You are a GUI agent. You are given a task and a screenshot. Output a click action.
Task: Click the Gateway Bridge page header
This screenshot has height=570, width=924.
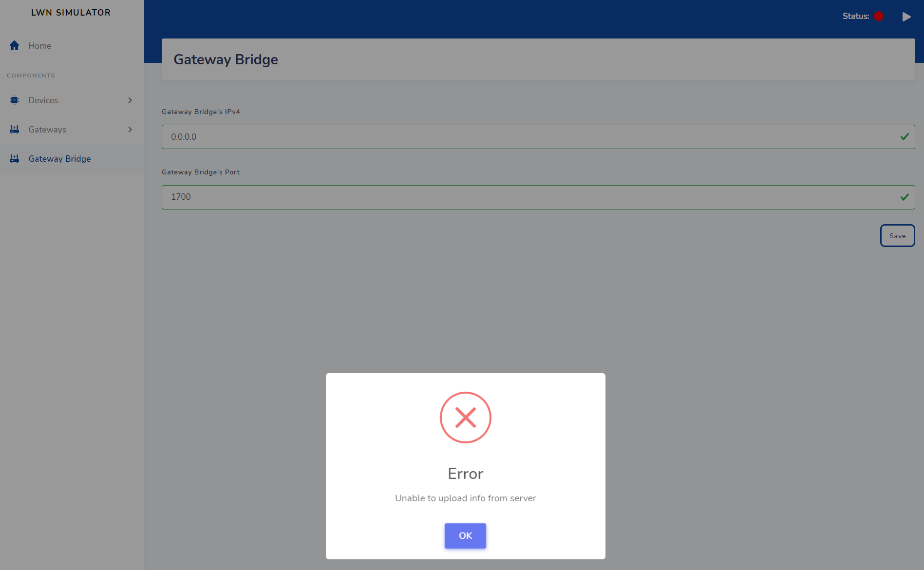pyautogui.click(x=226, y=59)
